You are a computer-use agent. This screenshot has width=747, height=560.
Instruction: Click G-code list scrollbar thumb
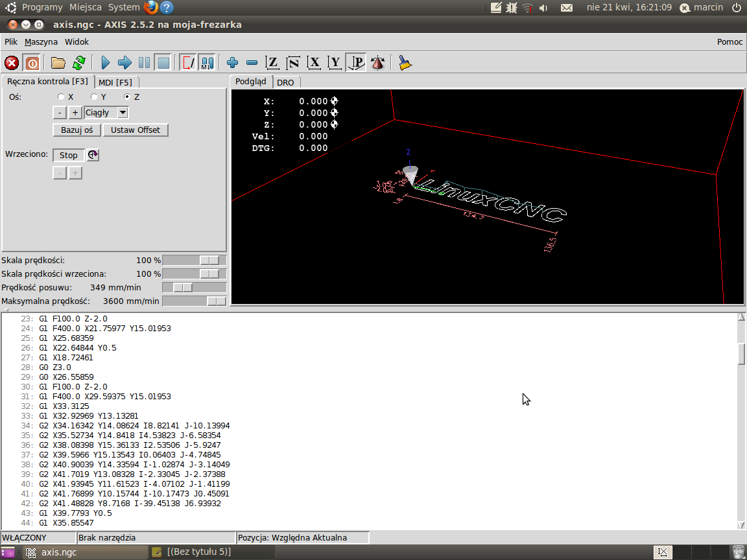pyautogui.click(x=741, y=354)
